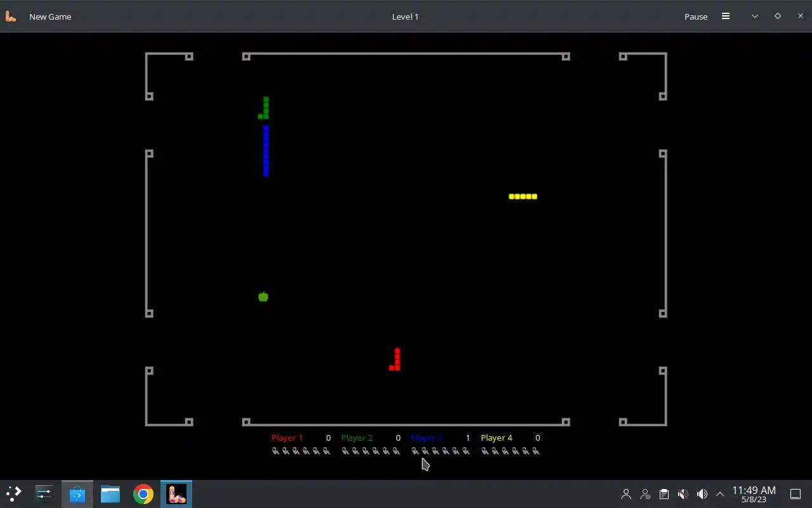Open Discover software store from taskbar
The image size is (812, 508).
pos(77,494)
